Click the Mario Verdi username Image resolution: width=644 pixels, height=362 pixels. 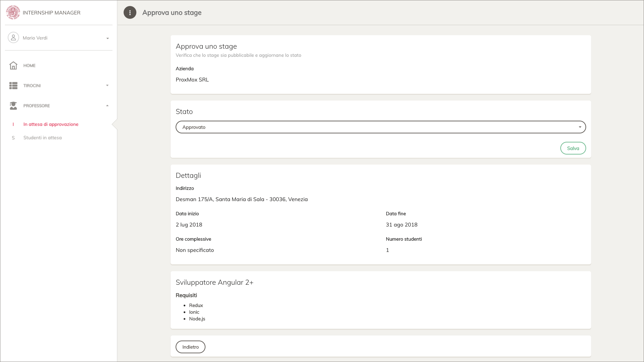click(x=35, y=38)
